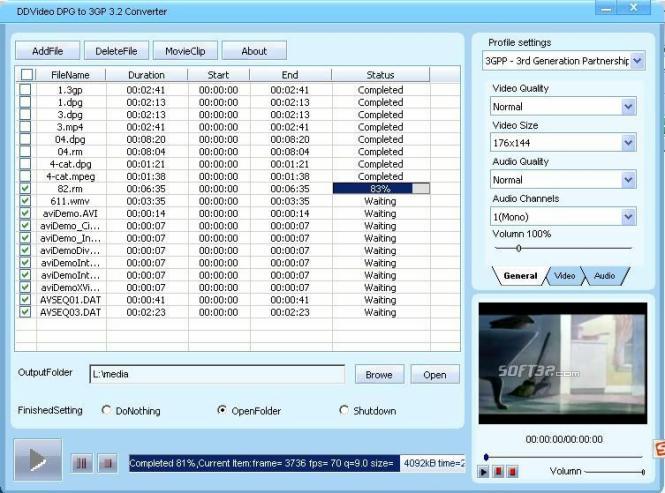
Task: Select the 04.dpg file row
Action: 238,139
